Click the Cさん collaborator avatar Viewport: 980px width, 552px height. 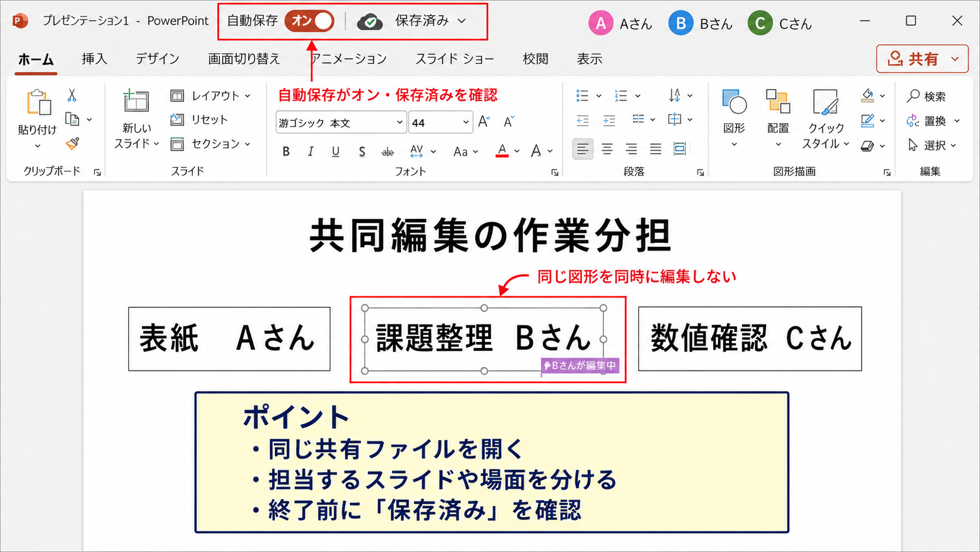760,23
